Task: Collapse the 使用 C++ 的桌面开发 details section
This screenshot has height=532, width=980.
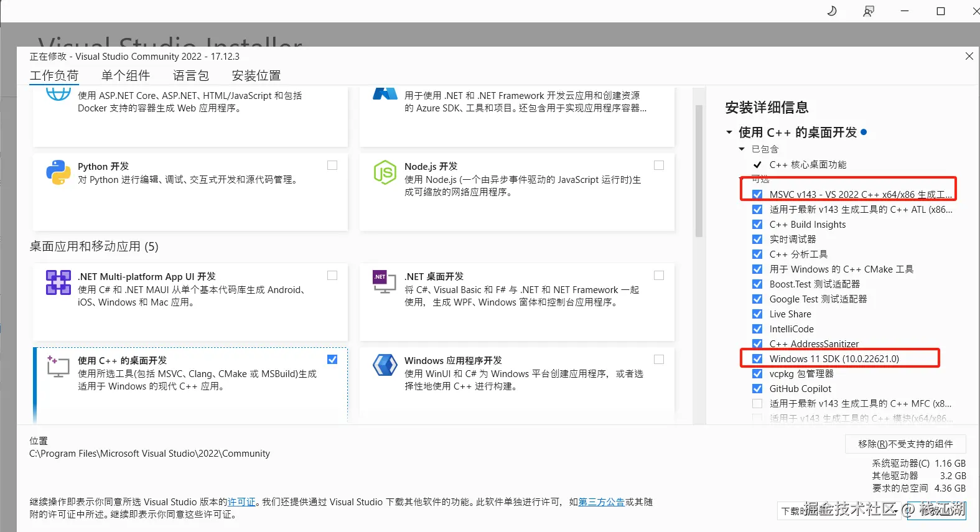Action: pos(729,133)
